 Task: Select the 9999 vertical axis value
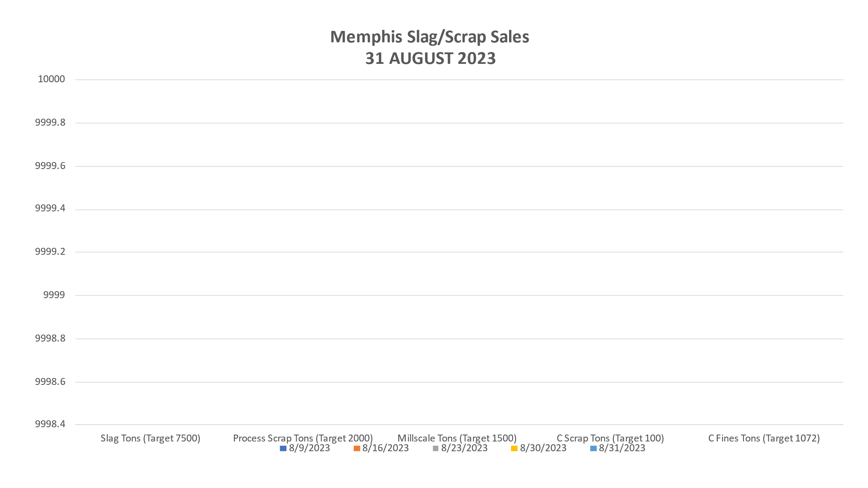pos(54,295)
